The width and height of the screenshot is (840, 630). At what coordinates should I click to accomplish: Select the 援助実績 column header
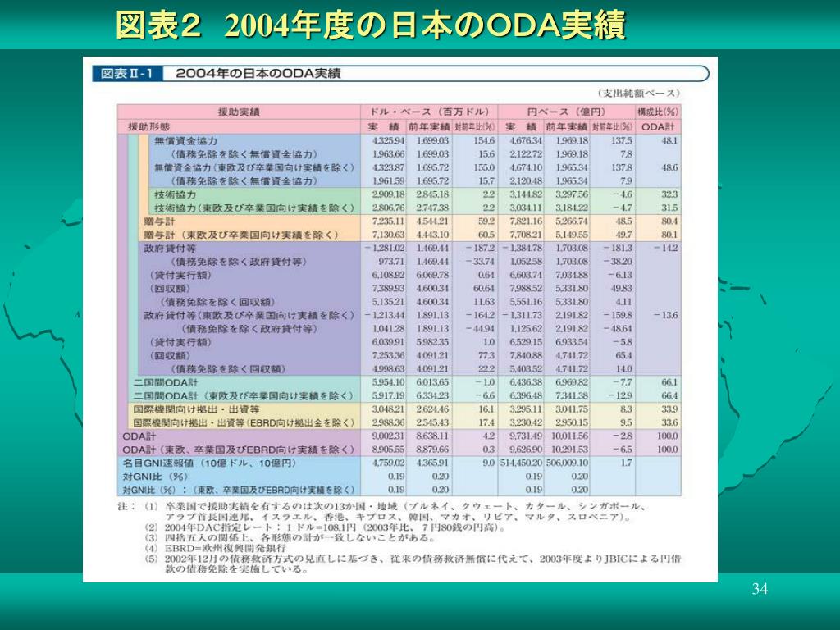click(239, 112)
